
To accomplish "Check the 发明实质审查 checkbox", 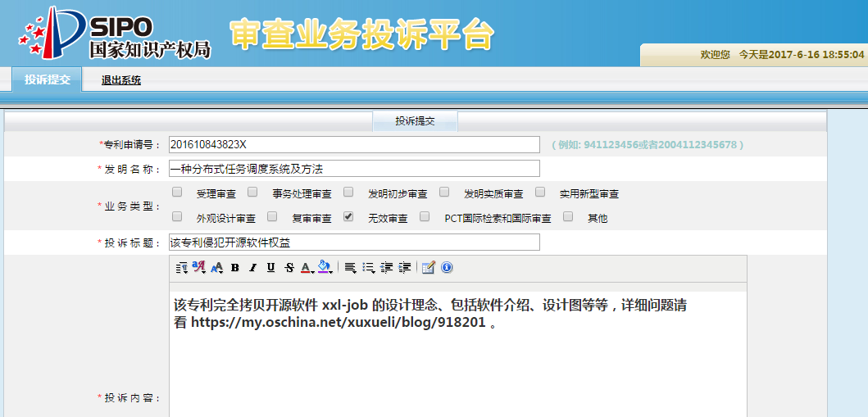I will coord(444,192).
